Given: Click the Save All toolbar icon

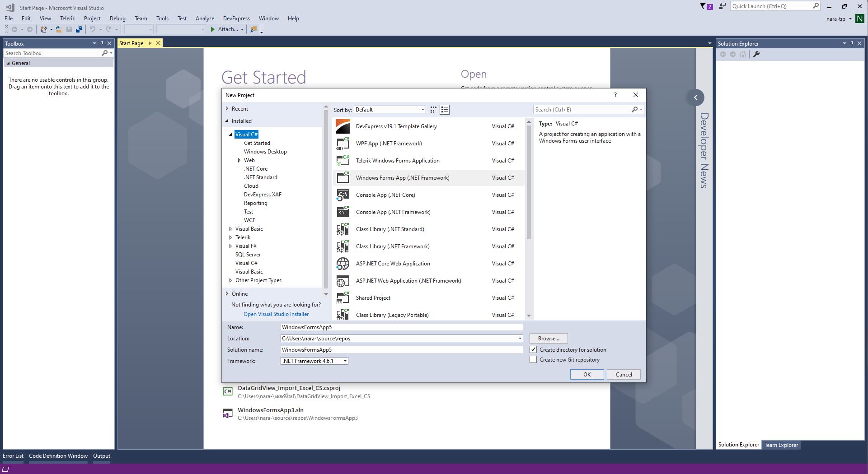Looking at the screenshot, I should point(79,29).
